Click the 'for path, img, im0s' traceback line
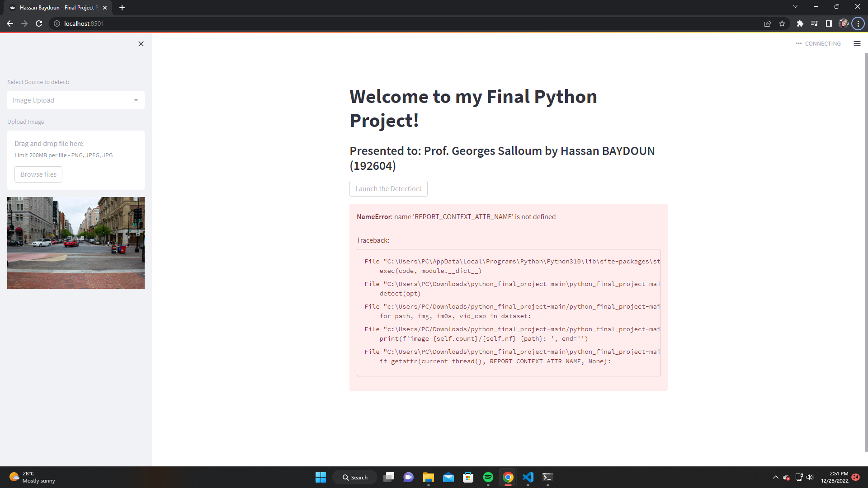This screenshot has width=868, height=488. (x=455, y=316)
